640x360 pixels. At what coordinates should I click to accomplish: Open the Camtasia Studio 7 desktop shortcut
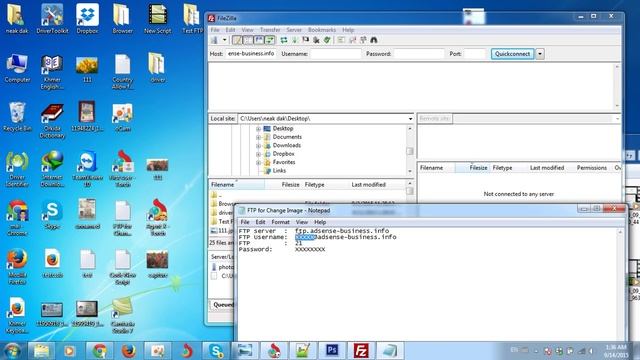coord(122,316)
